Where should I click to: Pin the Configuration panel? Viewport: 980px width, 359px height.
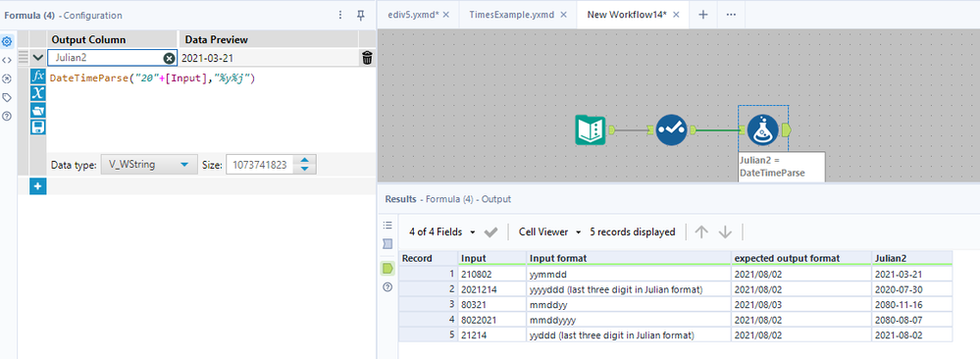[x=360, y=15]
